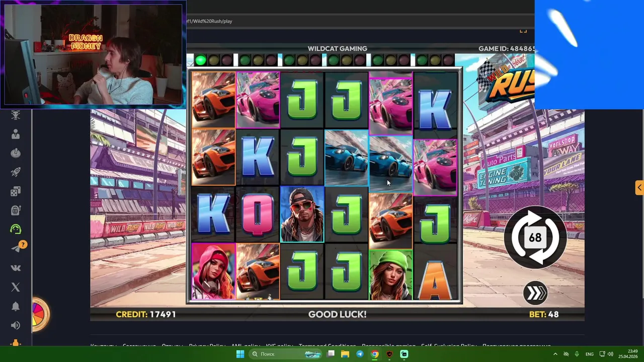
Task: Expand the system tray hidden icons chevron
Action: [555, 354]
